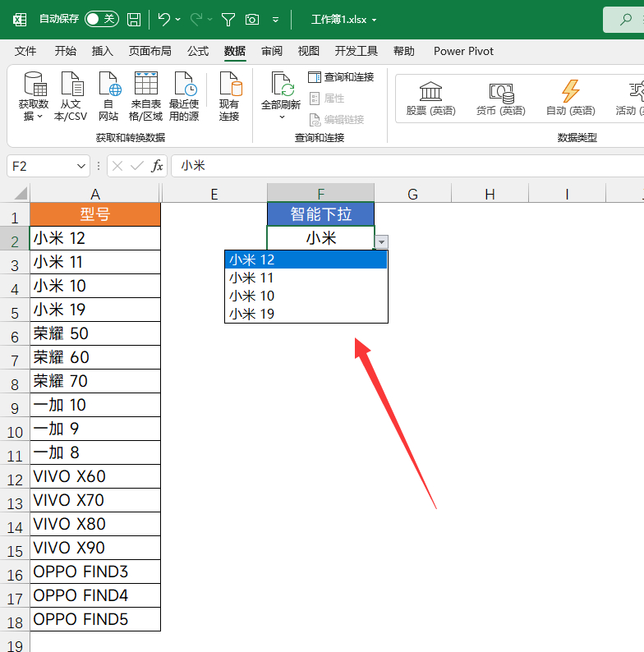Choose 小米 12 in dropdown list
The width and height of the screenshot is (644, 652).
pos(306,259)
